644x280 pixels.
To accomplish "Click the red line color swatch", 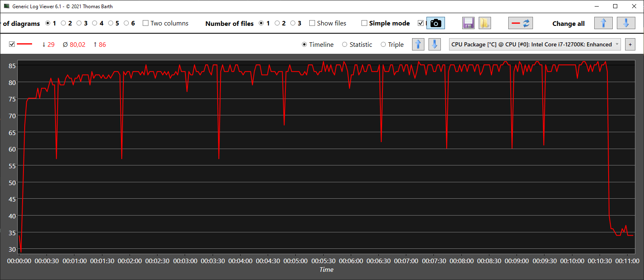I will pos(24,44).
